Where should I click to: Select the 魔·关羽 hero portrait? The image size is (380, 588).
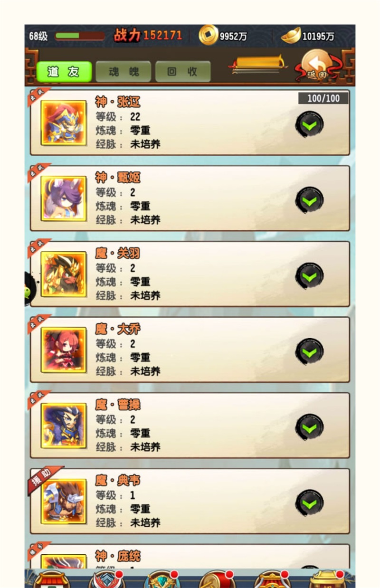point(64,274)
